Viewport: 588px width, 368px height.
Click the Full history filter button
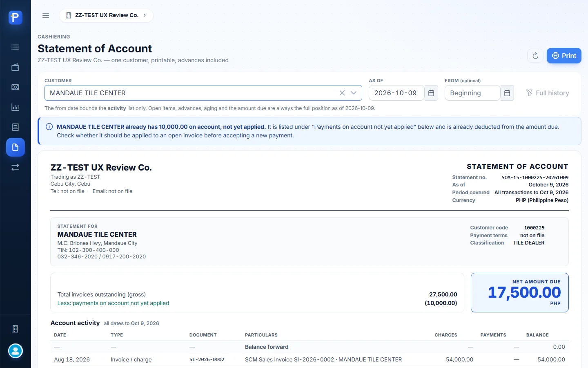click(x=548, y=93)
